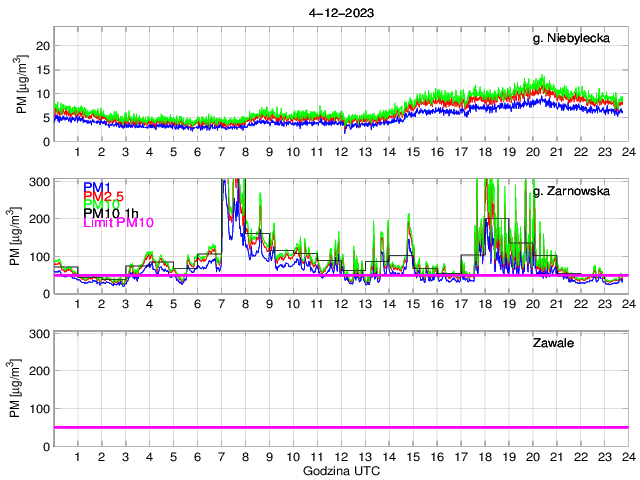Click the y-axis PM label of Zawale plot

(14, 392)
